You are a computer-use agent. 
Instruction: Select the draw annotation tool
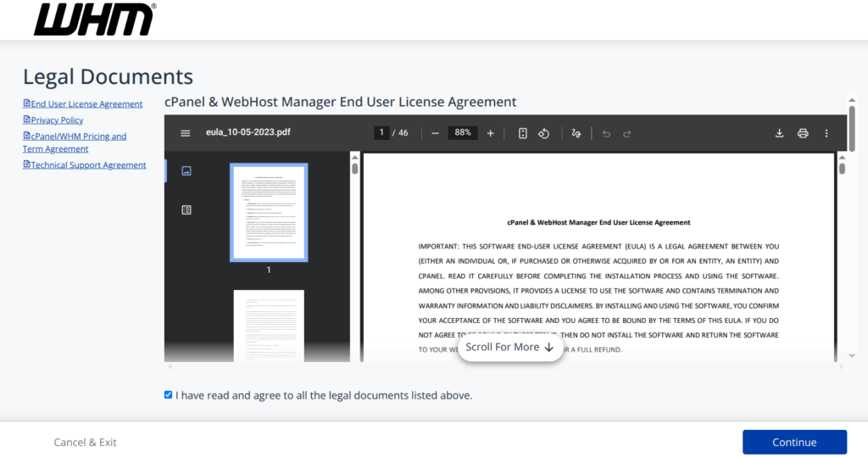(x=576, y=133)
